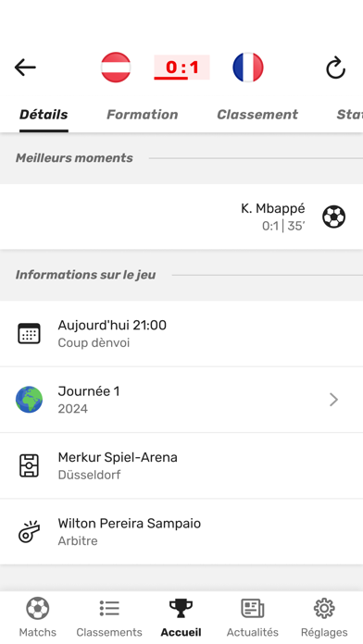Open Classements in bottom navigation
This screenshot has height=644, width=363.
tap(109, 617)
